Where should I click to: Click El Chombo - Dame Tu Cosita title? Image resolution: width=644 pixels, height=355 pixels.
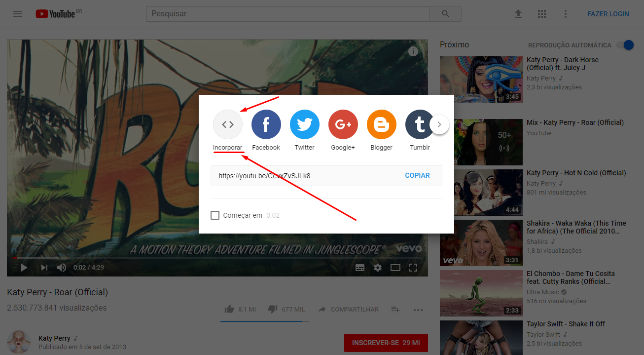coord(571,277)
